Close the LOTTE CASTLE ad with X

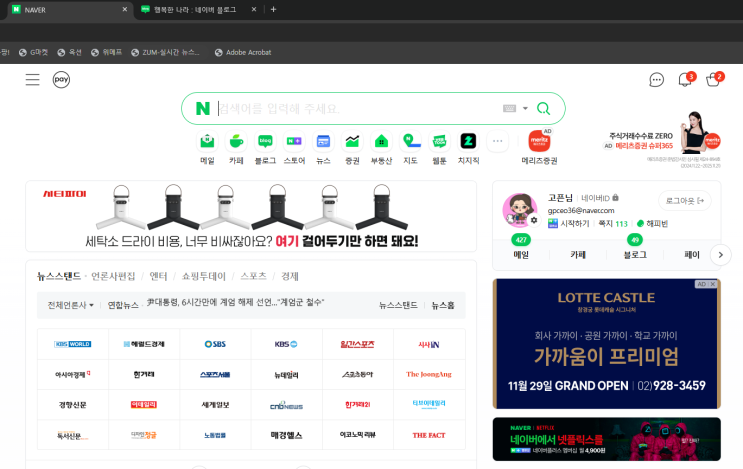pyautogui.click(x=713, y=284)
